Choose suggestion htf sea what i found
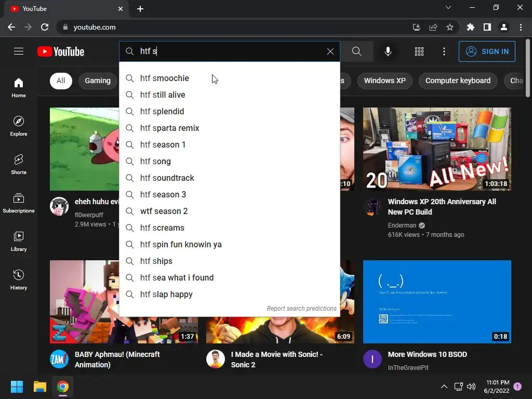Image resolution: width=532 pixels, height=399 pixels. [x=230, y=277]
